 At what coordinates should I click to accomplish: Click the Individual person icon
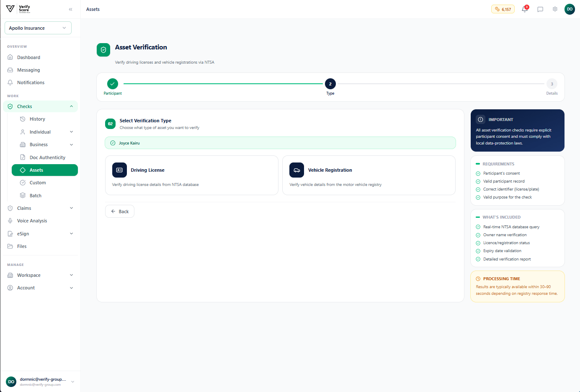23,132
